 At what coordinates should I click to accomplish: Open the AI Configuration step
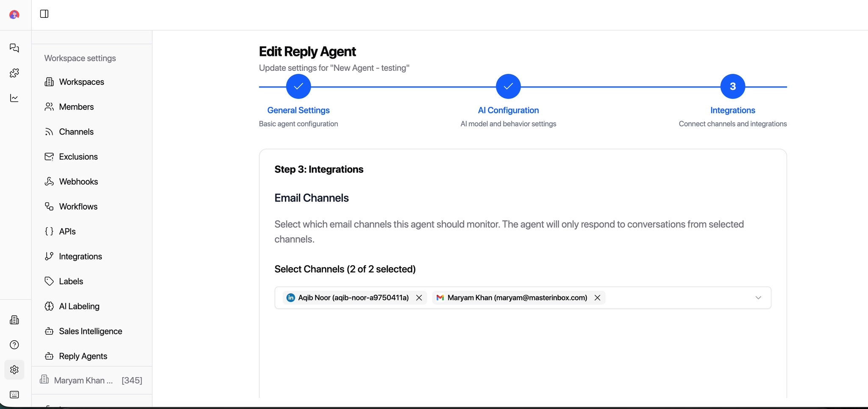[508, 86]
